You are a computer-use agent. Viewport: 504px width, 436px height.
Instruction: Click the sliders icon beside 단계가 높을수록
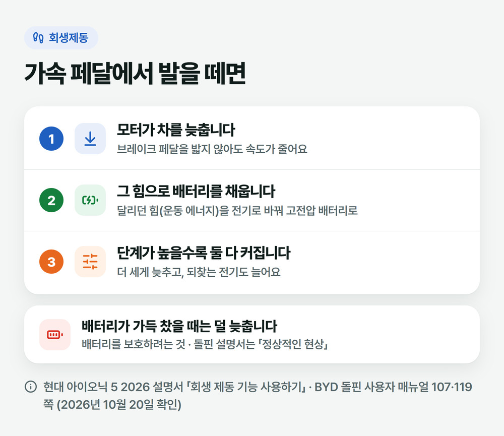90,262
